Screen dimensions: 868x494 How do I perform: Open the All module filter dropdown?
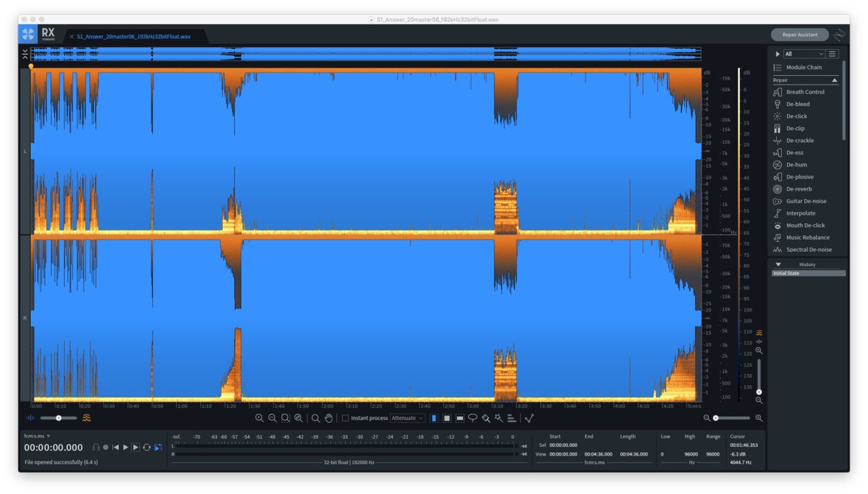click(804, 54)
